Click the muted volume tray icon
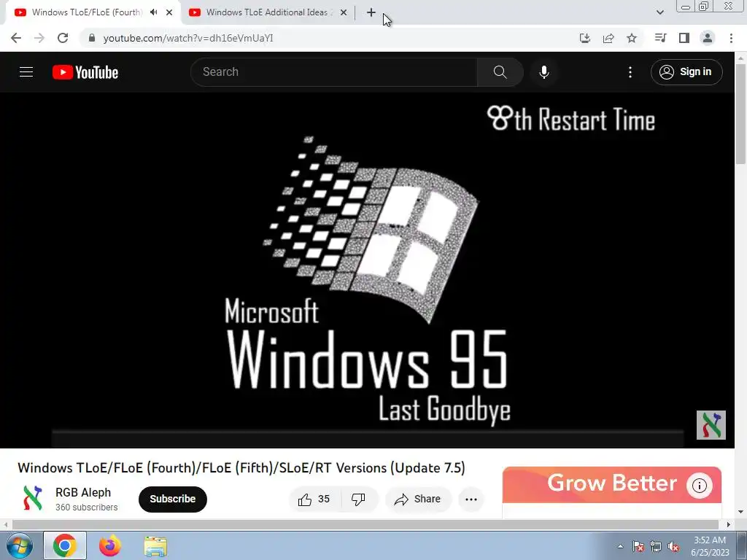The height and width of the screenshot is (560, 747). [x=673, y=546]
